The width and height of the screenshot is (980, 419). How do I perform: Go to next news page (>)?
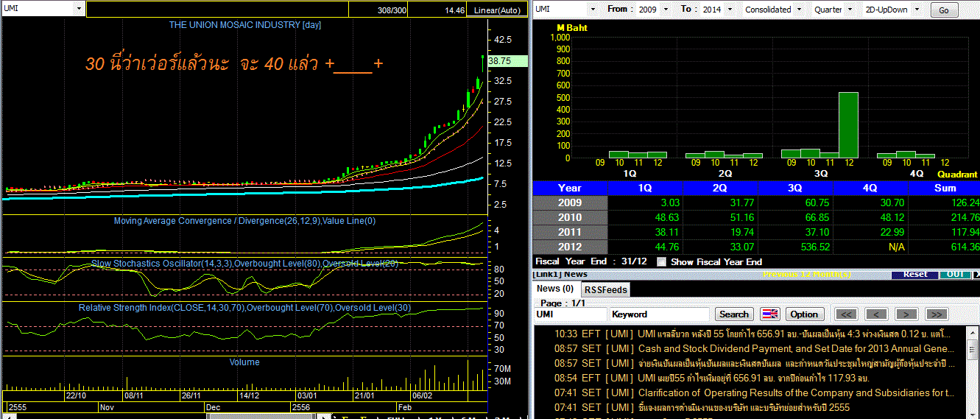click(x=906, y=314)
